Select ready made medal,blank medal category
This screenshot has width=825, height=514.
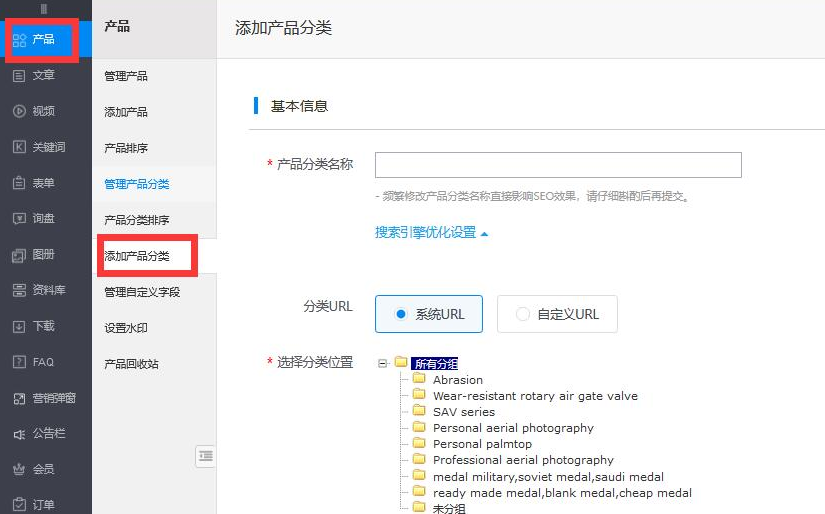click(x=562, y=493)
